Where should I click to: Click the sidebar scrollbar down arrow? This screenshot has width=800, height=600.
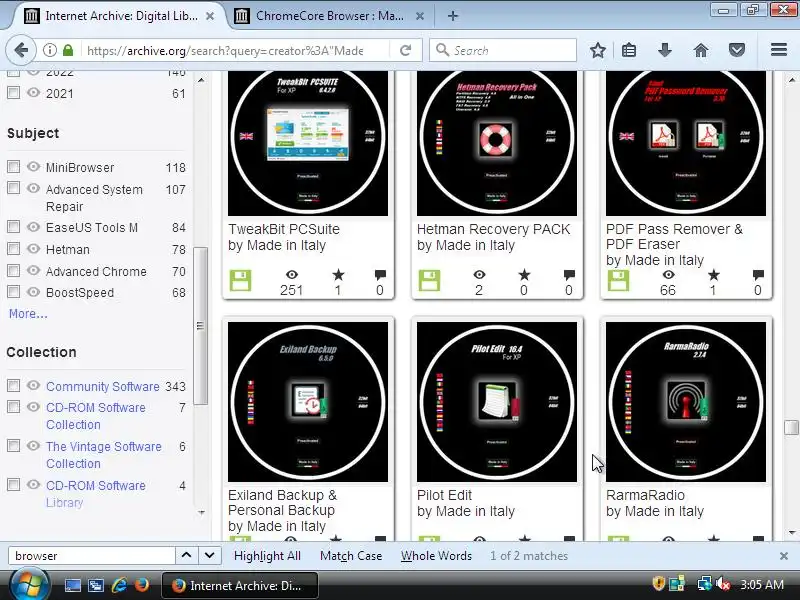(201, 512)
